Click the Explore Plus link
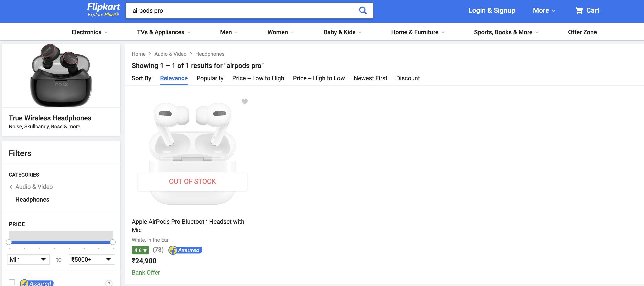 103,14
